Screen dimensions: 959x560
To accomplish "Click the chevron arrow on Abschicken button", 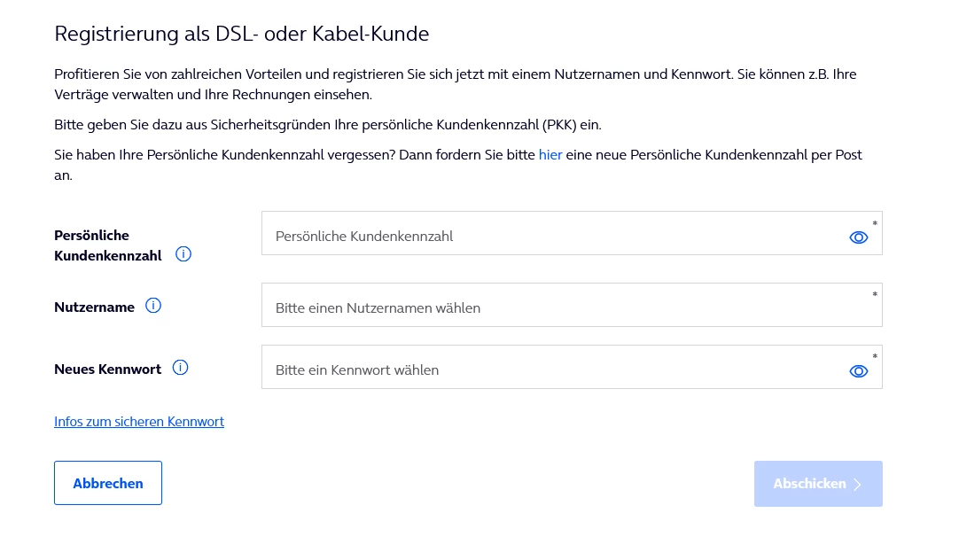I will pos(857,485).
